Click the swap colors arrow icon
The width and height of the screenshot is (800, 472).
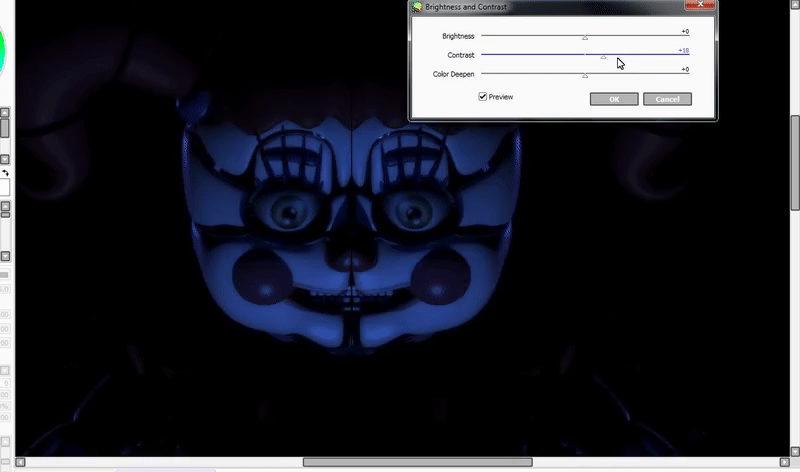click(5, 173)
